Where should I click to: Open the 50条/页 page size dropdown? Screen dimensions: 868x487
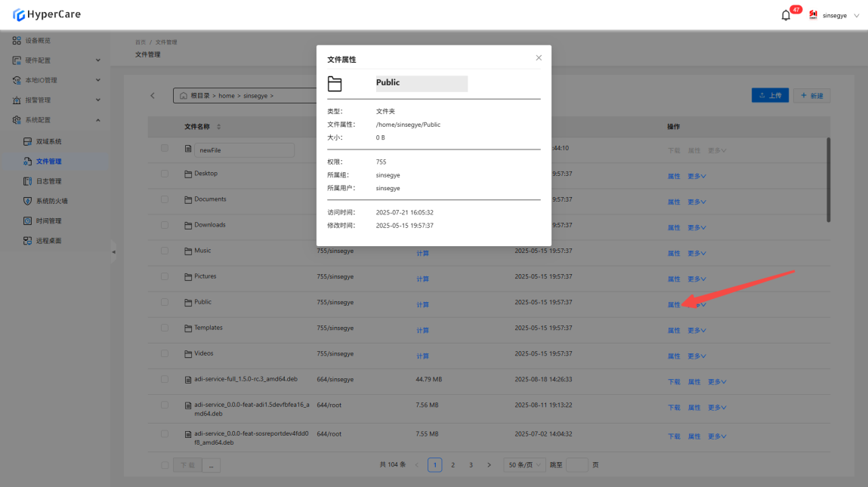point(525,465)
